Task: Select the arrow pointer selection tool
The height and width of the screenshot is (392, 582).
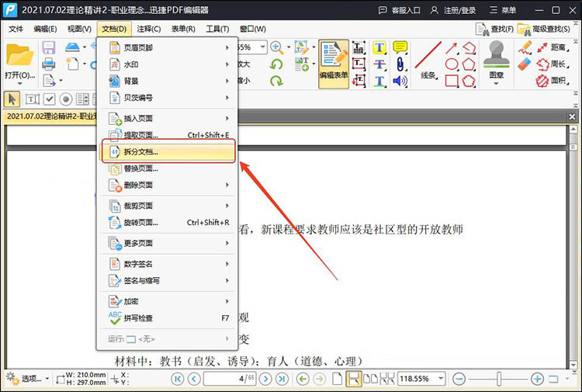Action: 12,99
